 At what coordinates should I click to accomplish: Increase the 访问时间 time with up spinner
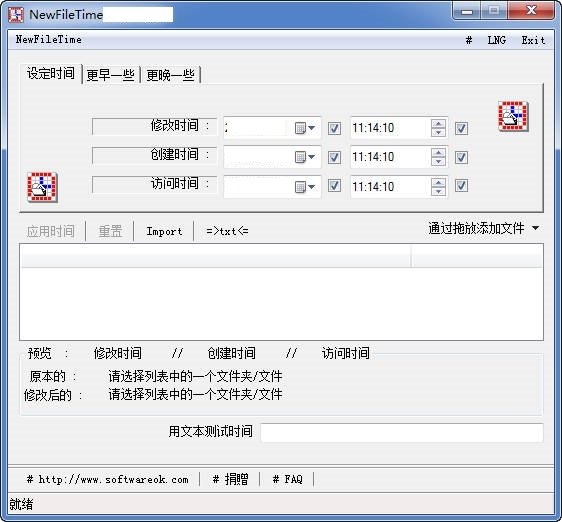tap(438, 182)
